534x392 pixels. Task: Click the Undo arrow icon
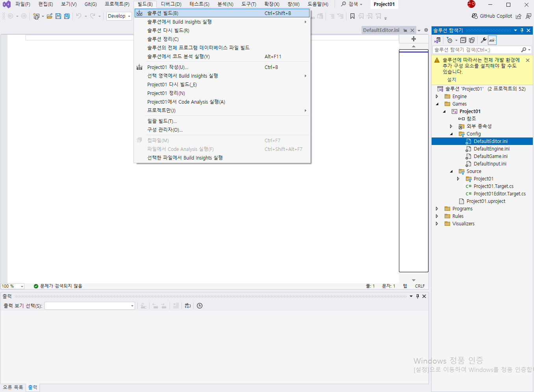(79, 16)
